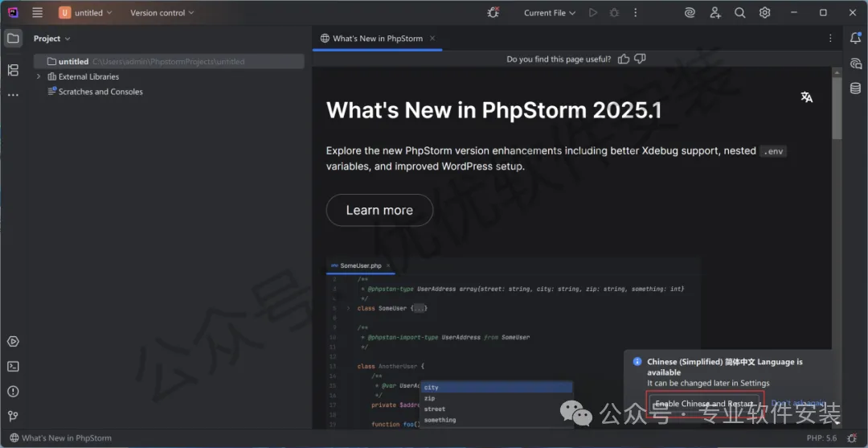
Task: Close the What's New in PhpStorm tab
Action: pyautogui.click(x=432, y=39)
